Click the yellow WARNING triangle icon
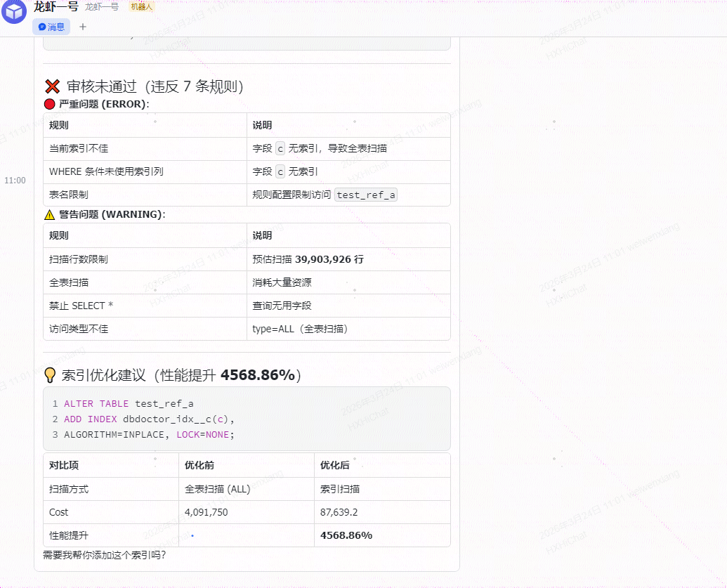The width and height of the screenshot is (727, 588). click(50, 215)
